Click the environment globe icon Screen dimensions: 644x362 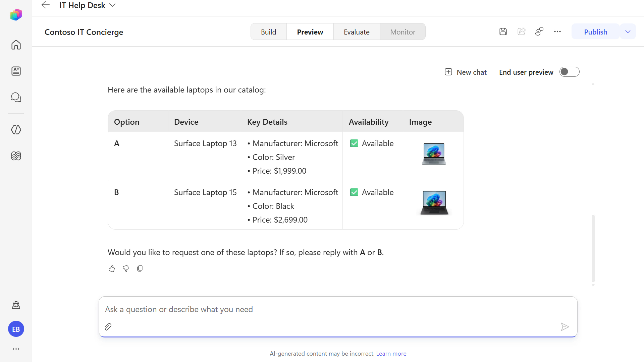[x=16, y=305]
